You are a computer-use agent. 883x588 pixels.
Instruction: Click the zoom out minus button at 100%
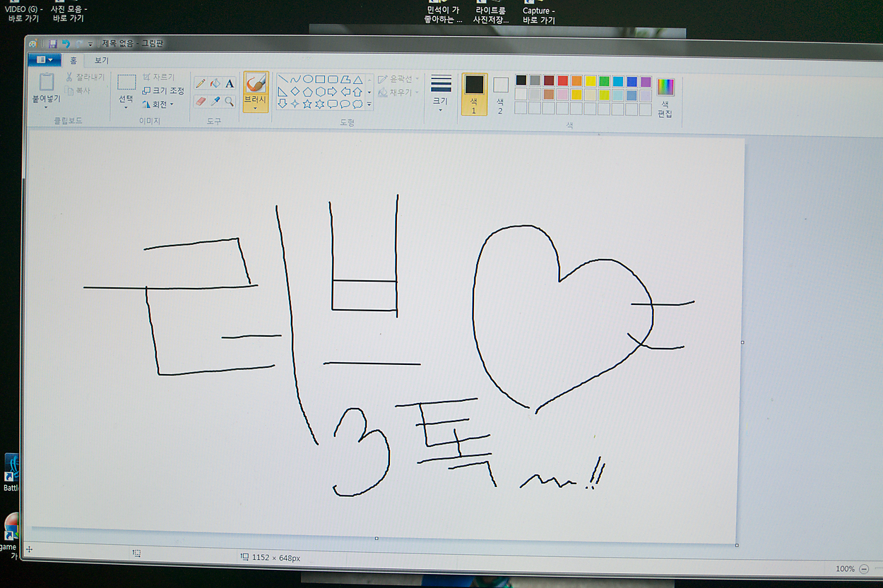pyautogui.click(x=864, y=569)
